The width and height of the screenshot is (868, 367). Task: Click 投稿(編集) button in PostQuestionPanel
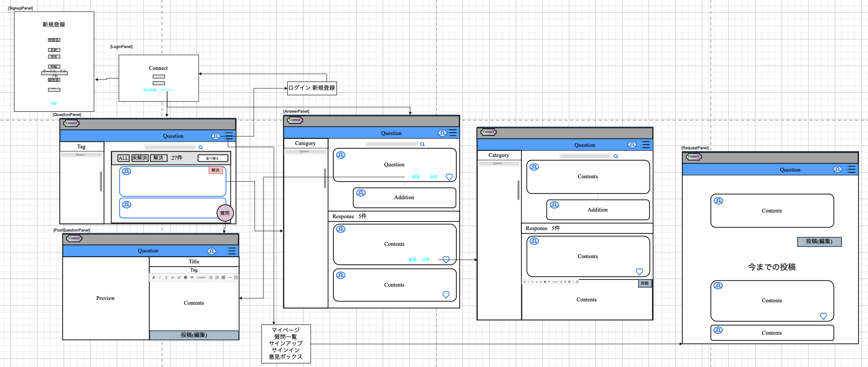click(x=194, y=335)
